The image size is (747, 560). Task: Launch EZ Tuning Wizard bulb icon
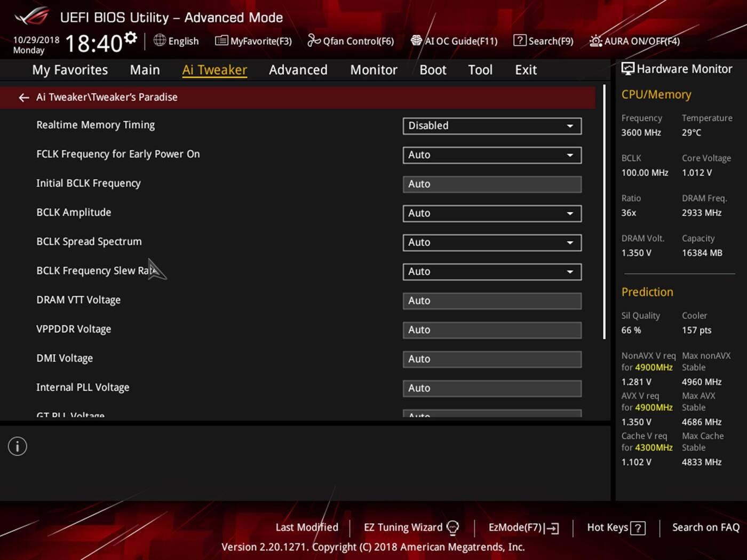[x=452, y=528]
